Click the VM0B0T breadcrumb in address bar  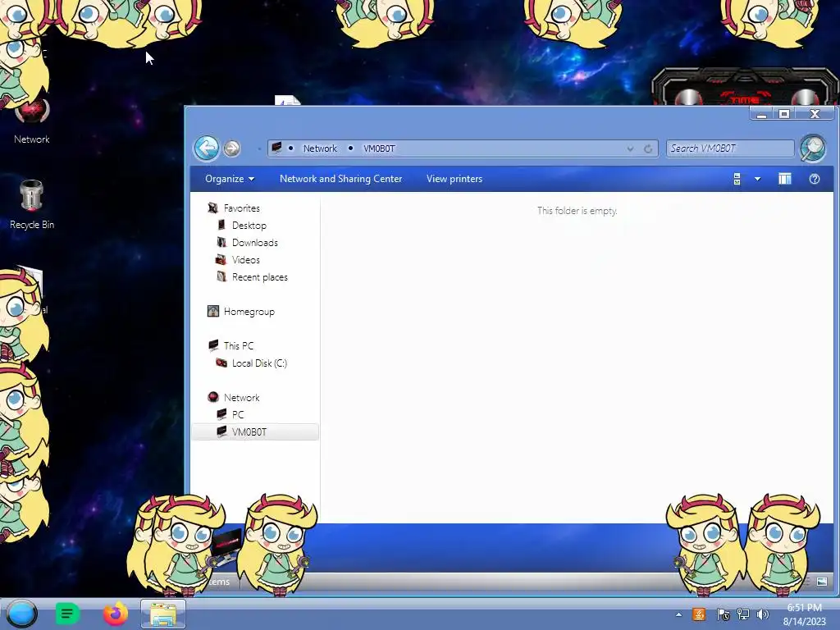[x=379, y=148]
